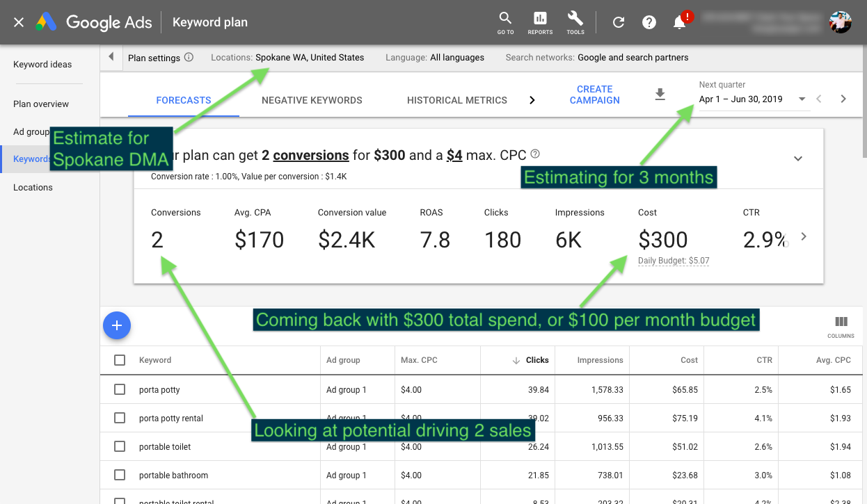Click the portable toilet keyword text
The height and width of the screenshot is (504, 867).
click(165, 447)
